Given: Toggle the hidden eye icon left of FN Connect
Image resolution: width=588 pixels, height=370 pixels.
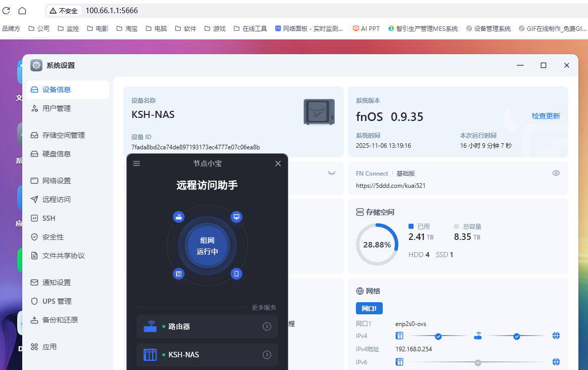Looking at the screenshot, I should pyautogui.click(x=332, y=173).
